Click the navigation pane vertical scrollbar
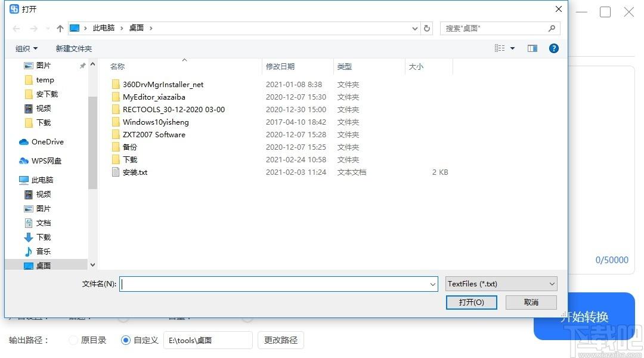This screenshot has width=644, height=358. (x=92, y=143)
